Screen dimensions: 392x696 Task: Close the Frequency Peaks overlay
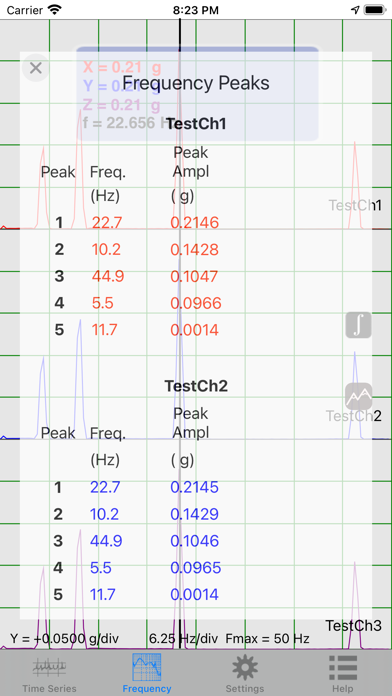click(x=36, y=68)
